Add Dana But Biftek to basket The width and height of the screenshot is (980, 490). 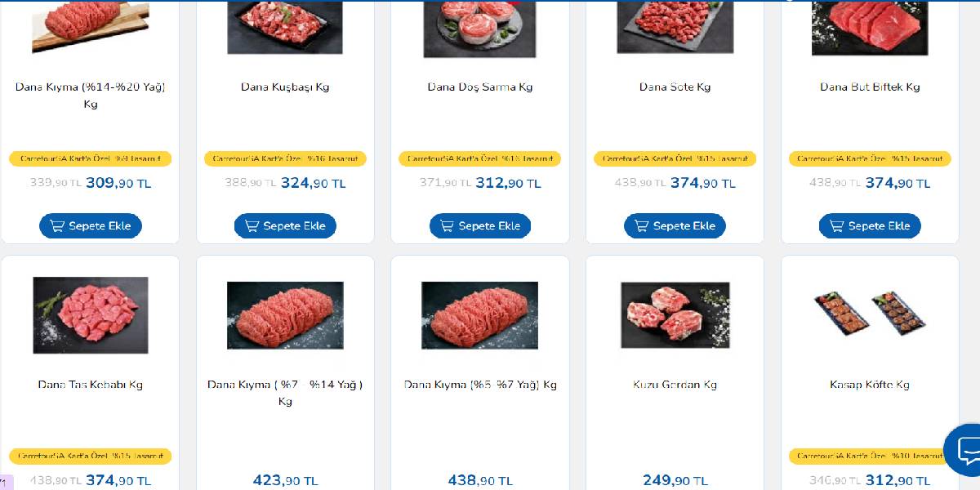click(870, 226)
